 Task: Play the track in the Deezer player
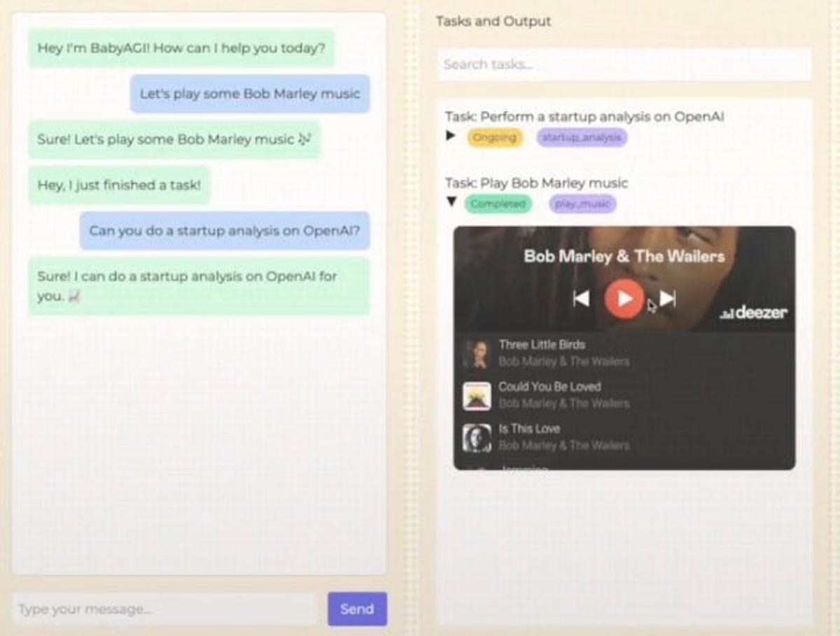(625, 300)
